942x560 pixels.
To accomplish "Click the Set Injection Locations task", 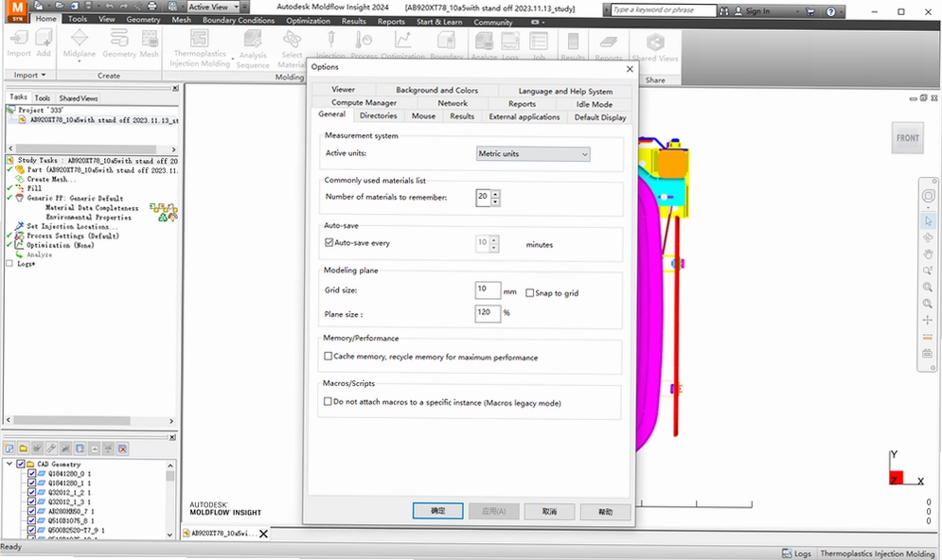I will pos(72,226).
